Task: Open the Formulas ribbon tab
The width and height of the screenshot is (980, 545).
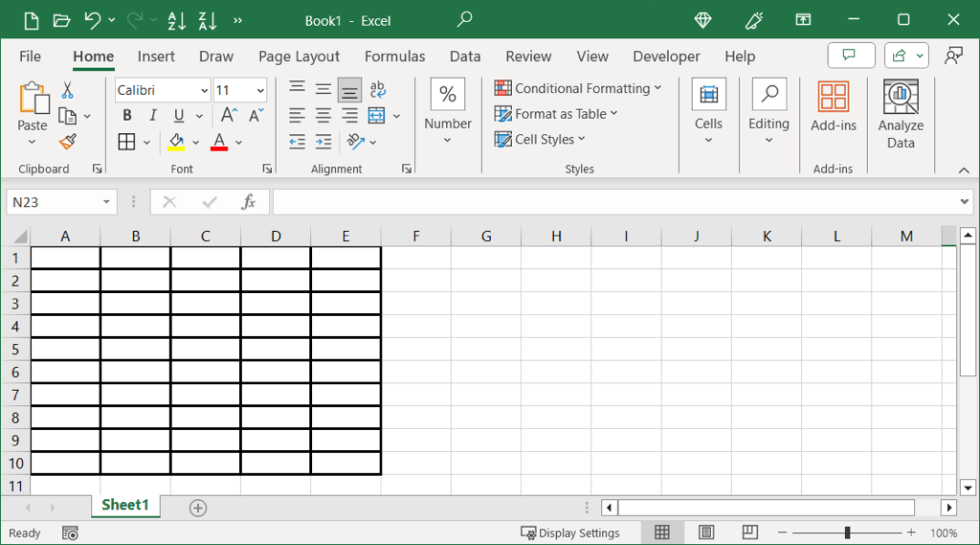Action: tap(394, 57)
